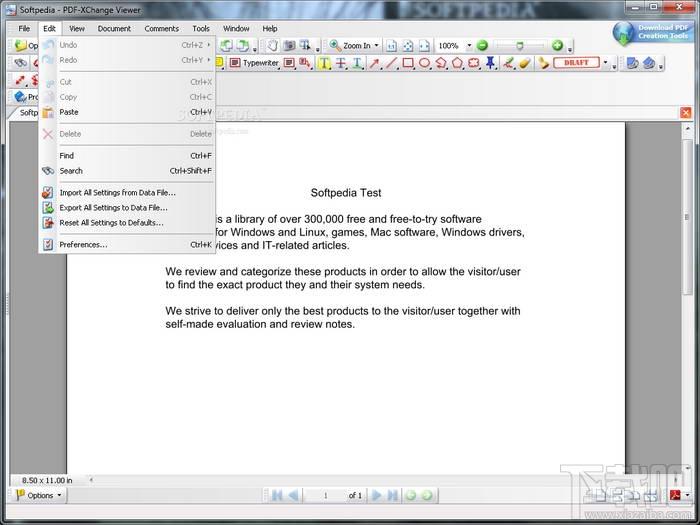Select the Text Box tool

(x=289, y=63)
